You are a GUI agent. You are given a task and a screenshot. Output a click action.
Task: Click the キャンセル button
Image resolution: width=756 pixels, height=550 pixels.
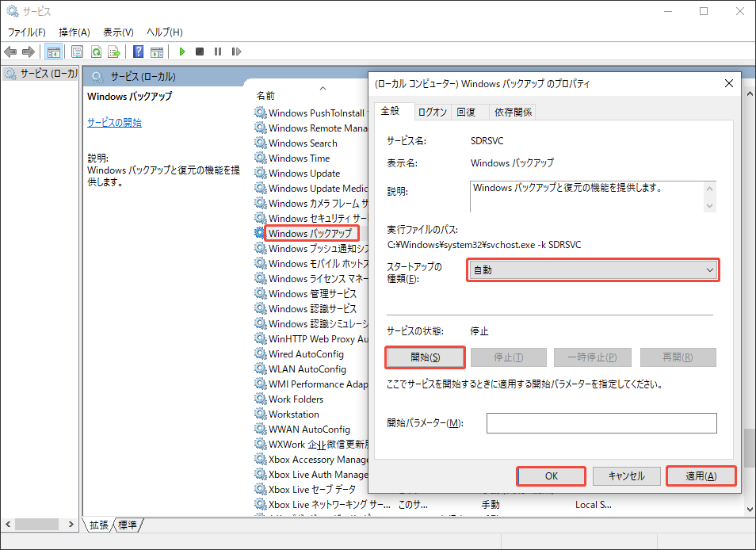(626, 476)
